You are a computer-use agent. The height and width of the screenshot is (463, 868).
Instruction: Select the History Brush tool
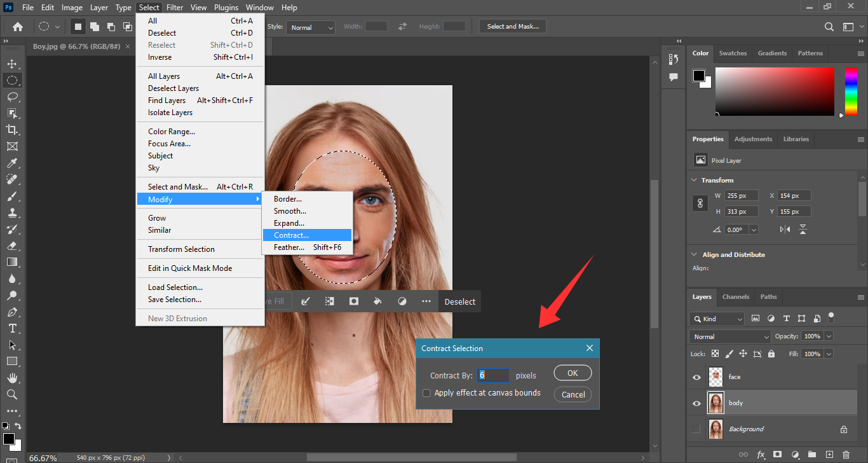coord(12,229)
